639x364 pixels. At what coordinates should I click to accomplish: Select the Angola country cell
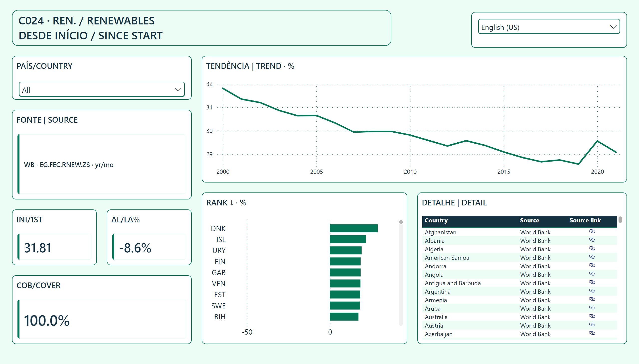[434, 275]
